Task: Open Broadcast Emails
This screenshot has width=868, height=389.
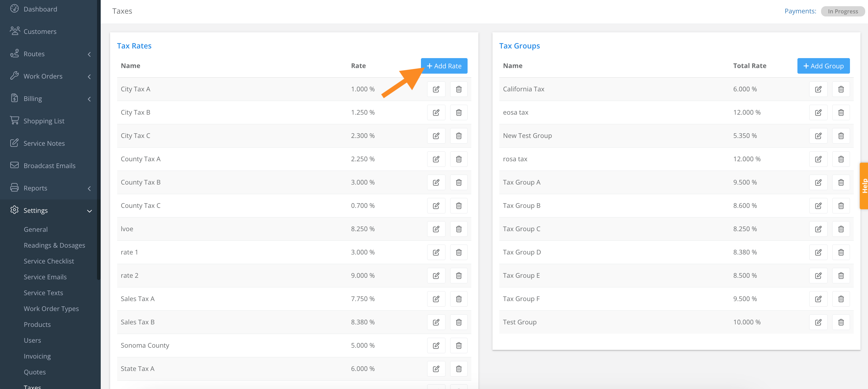Action: (x=49, y=166)
